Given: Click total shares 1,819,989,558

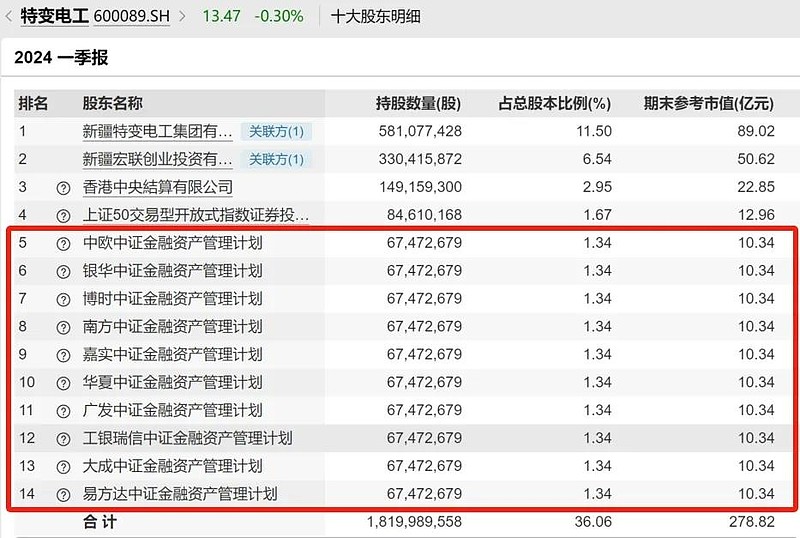Looking at the screenshot, I should (x=414, y=522).
